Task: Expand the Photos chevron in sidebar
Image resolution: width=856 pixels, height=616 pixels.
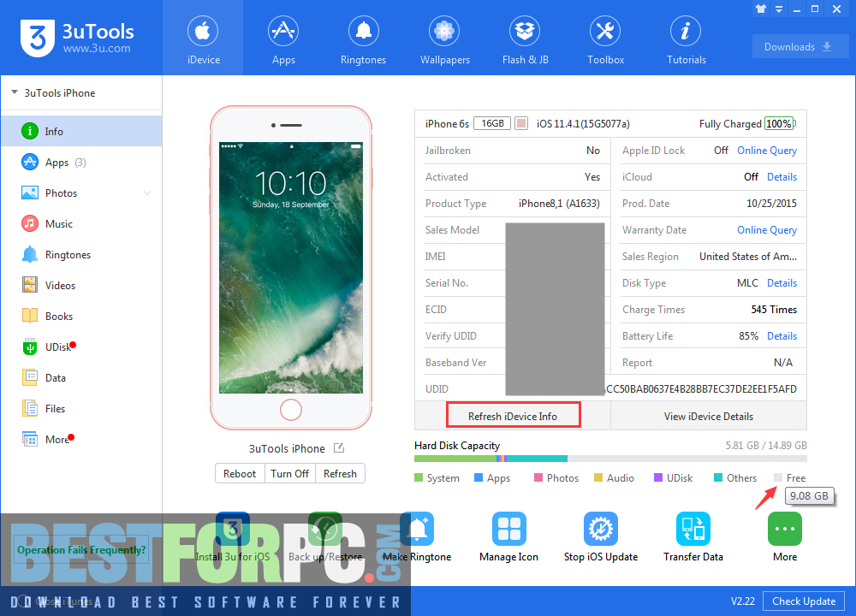Action: (147, 192)
